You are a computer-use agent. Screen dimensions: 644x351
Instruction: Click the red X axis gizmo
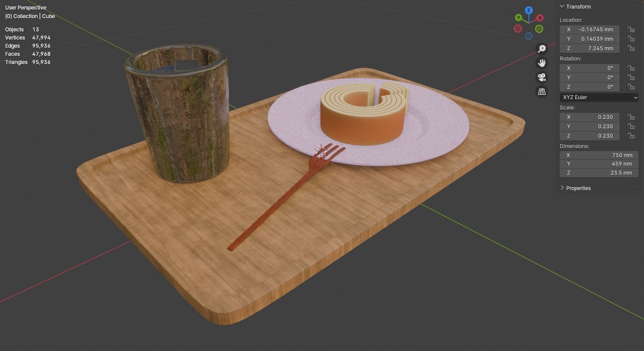click(540, 18)
